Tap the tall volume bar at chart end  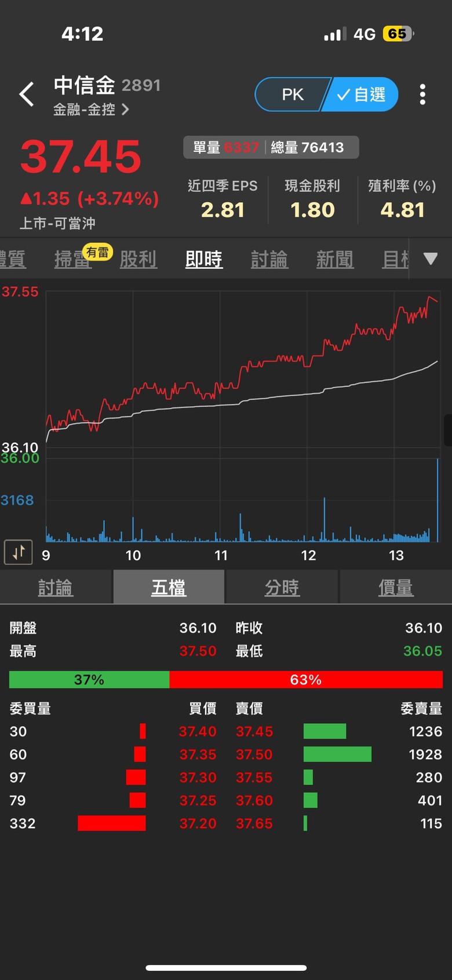438,500
